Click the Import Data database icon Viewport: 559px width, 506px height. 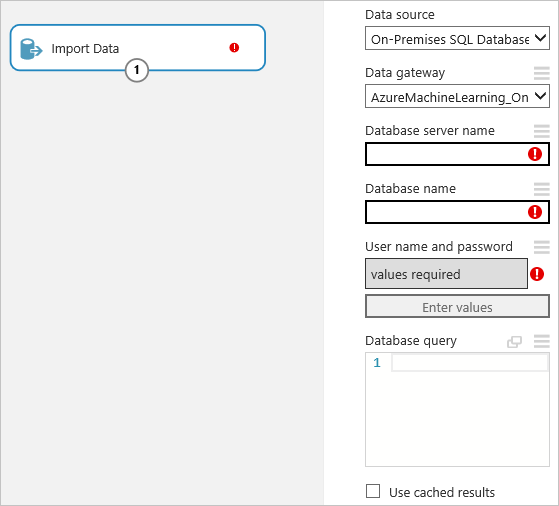click(x=31, y=49)
